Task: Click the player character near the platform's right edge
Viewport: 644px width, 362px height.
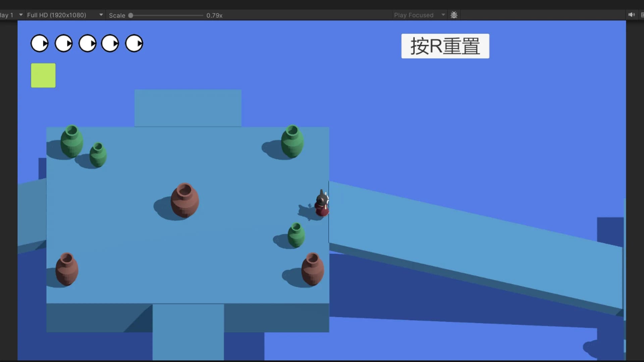Action: (x=322, y=203)
